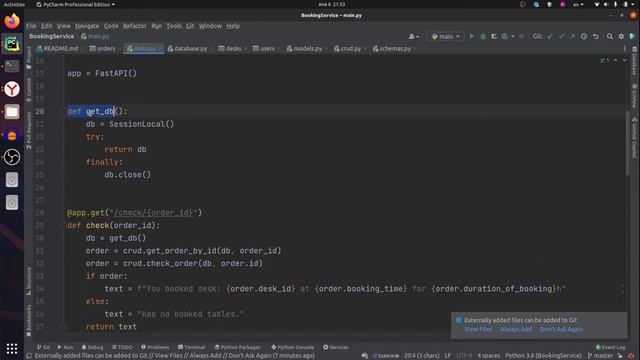Viewport: 640px width, 360px height.
Task: Click the Git push arrow icon
Action: [x=572, y=36]
